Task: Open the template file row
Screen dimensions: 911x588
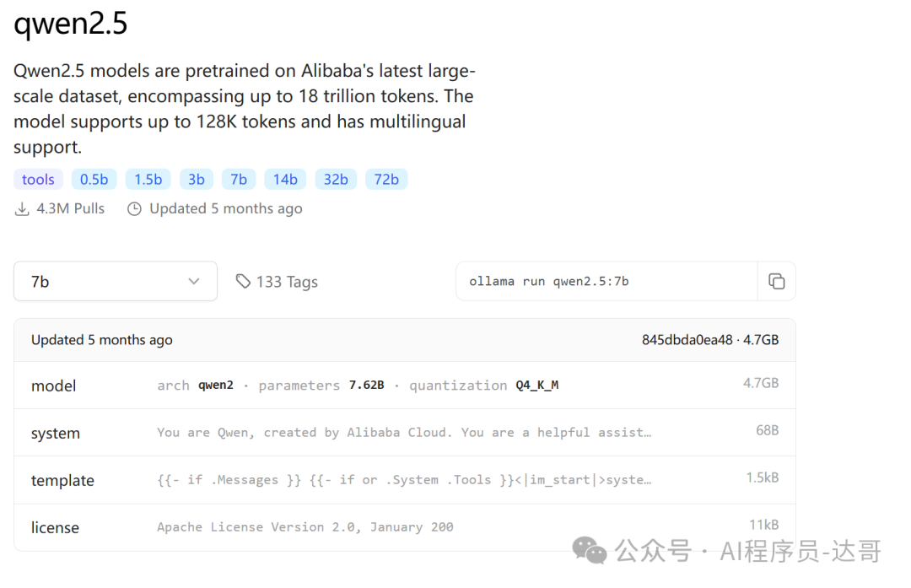Action: pyautogui.click(x=405, y=480)
